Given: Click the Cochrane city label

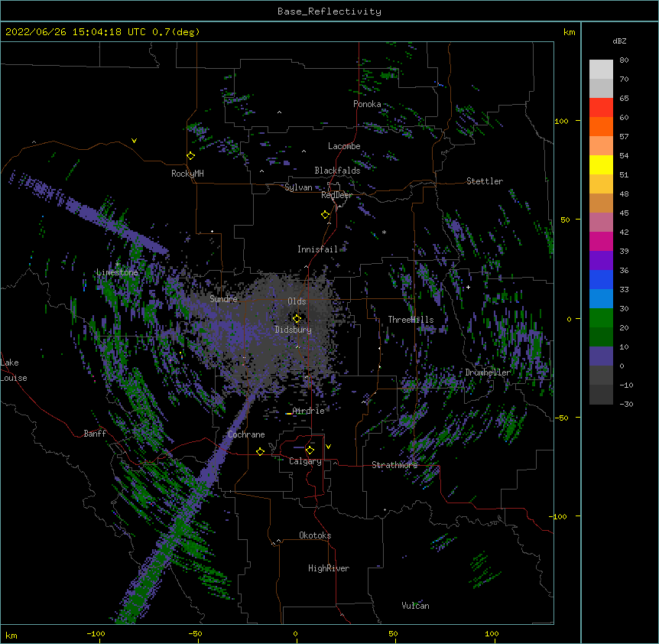Looking at the screenshot, I should coord(246,434).
